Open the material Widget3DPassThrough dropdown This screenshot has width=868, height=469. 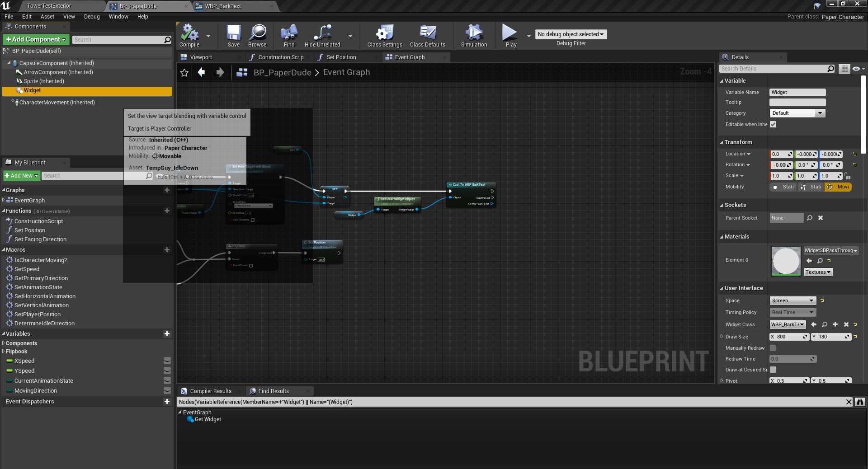(x=831, y=250)
